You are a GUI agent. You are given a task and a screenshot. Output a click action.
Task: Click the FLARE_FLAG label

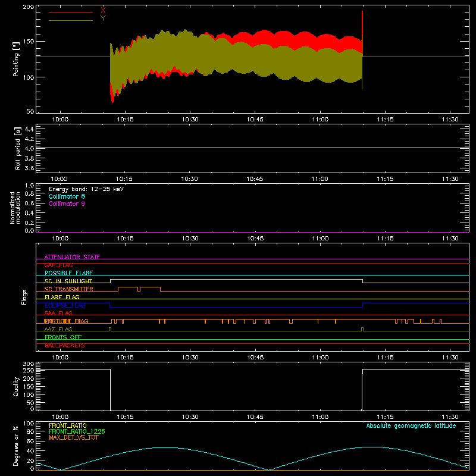tap(62, 297)
